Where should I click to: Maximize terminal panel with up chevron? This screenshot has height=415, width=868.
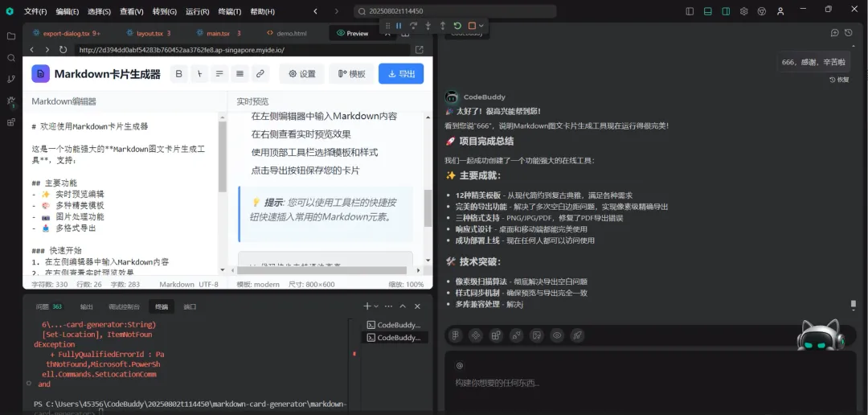tap(403, 306)
